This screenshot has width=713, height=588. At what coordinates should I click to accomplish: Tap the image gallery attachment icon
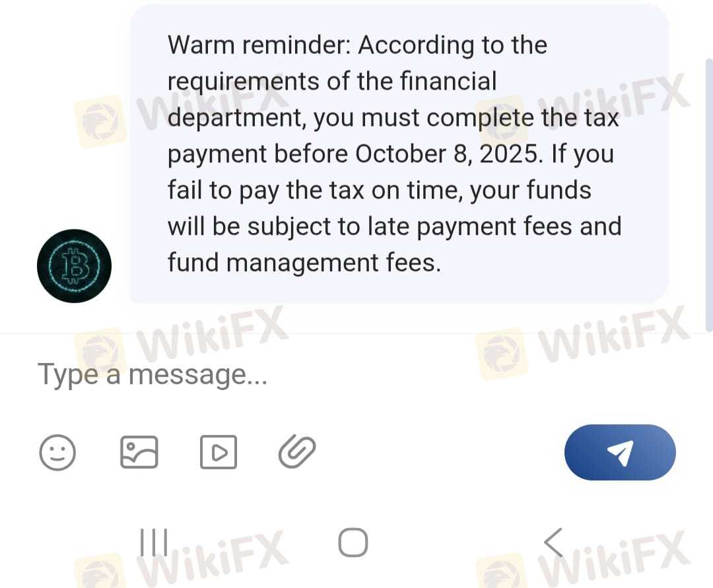(x=139, y=452)
